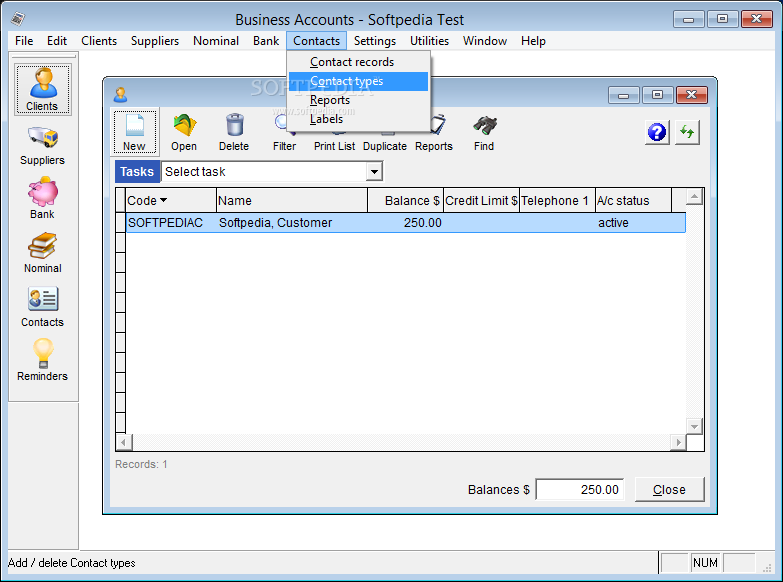The height and width of the screenshot is (582, 783).
Task: Open the Help menu
Action: (x=533, y=41)
